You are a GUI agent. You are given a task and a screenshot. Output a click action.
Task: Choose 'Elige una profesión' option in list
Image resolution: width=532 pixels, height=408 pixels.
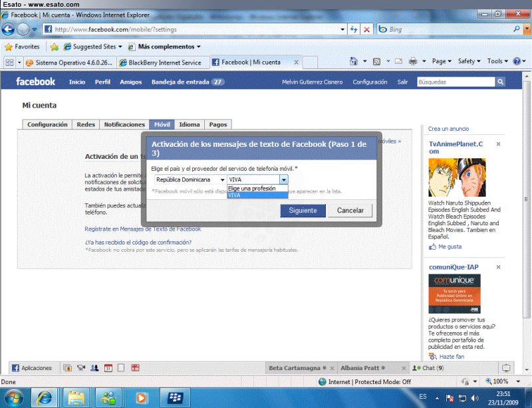coord(257,189)
